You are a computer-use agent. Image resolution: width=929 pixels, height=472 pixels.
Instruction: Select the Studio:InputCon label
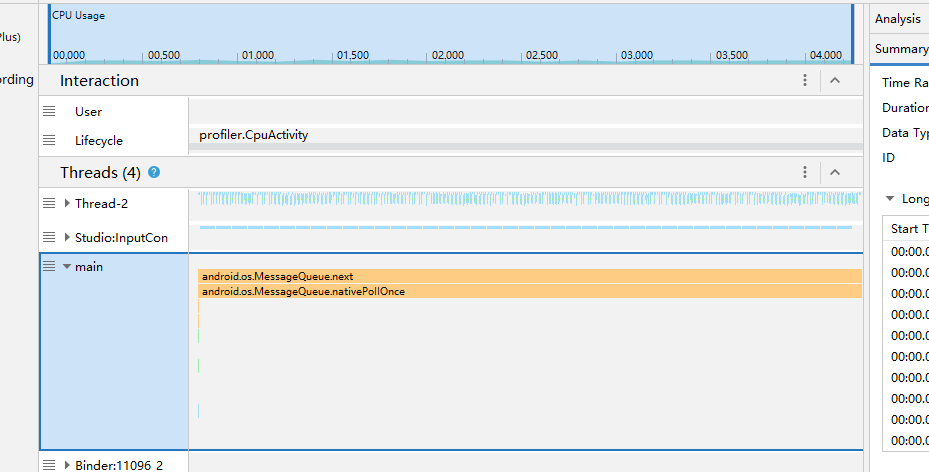coord(121,237)
